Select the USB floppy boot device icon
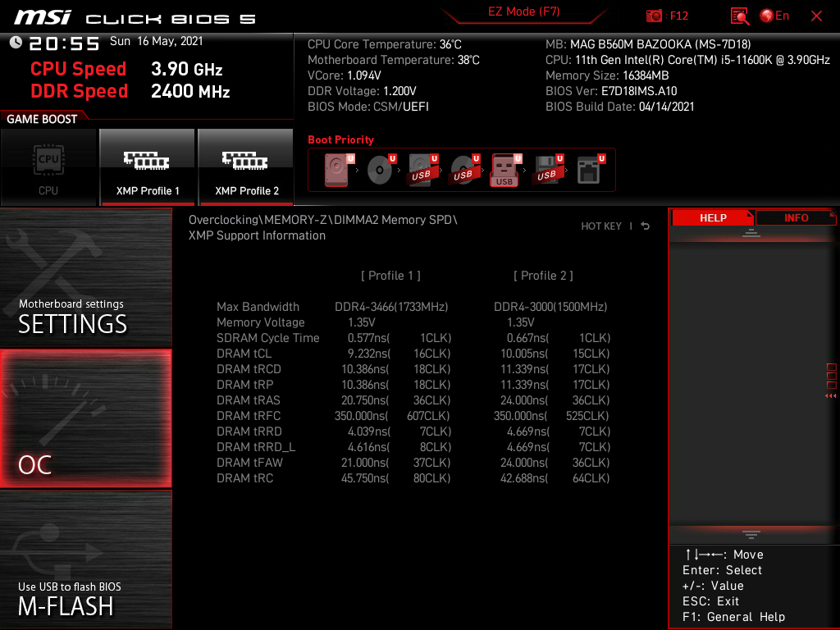This screenshot has width=840, height=630. coord(548,170)
